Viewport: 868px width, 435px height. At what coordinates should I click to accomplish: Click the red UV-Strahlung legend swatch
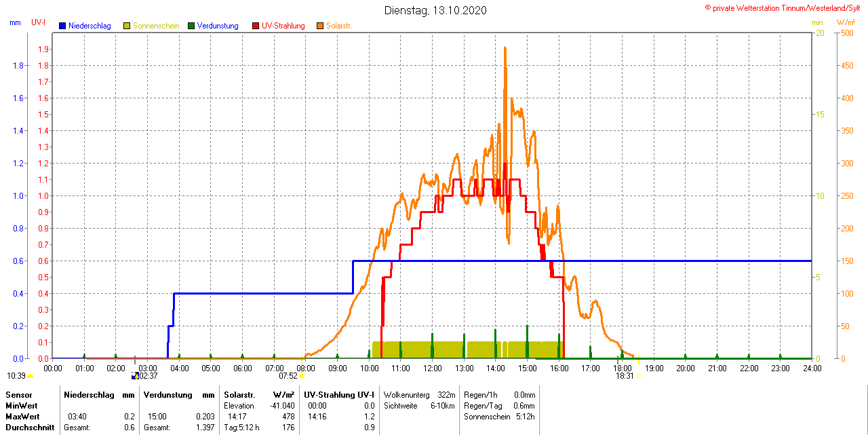pos(256,26)
